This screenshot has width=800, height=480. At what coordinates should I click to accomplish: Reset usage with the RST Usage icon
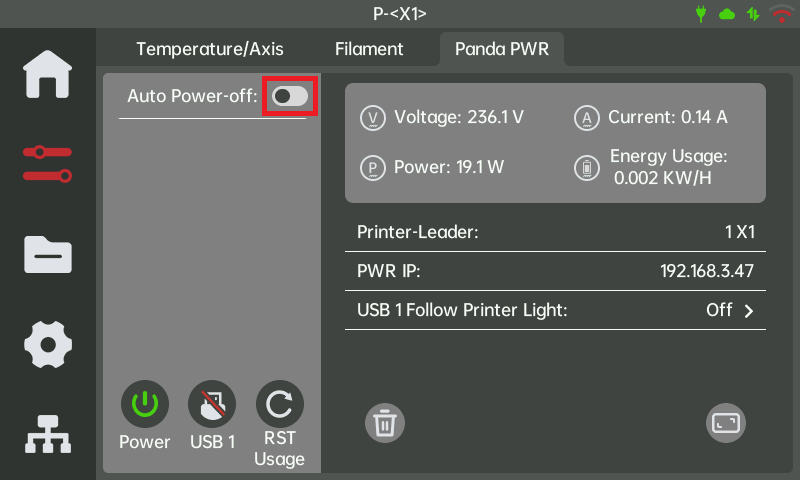279,405
